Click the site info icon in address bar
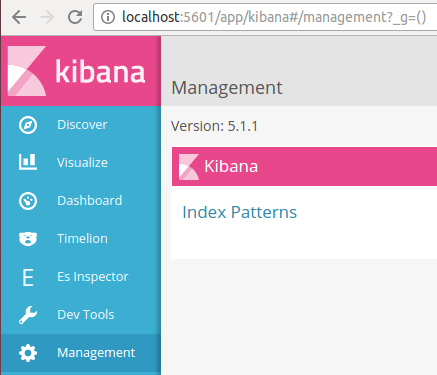The image size is (437, 375). (x=108, y=17)
